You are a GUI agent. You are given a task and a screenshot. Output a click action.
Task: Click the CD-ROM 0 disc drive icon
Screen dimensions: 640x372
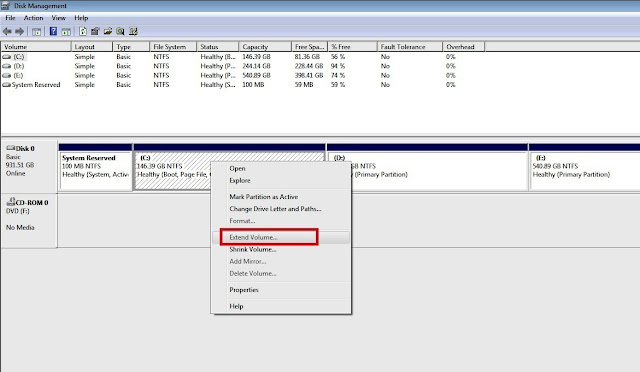click(11, 201)
